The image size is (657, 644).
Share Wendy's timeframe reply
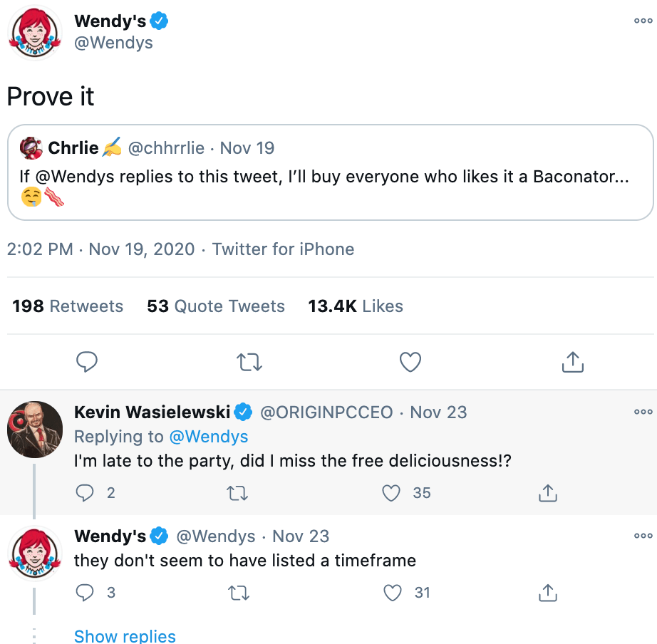tap(547, 592)
